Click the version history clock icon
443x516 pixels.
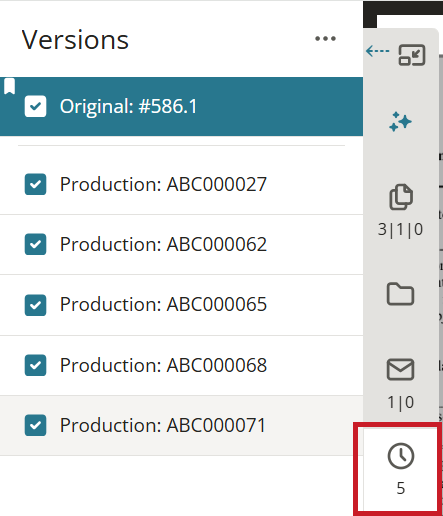(401, 456)
